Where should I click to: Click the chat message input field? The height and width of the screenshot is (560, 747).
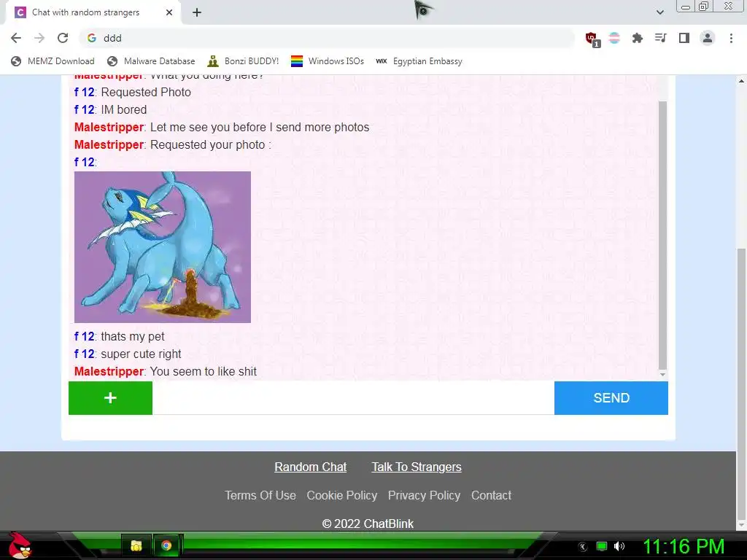[354, 398]
